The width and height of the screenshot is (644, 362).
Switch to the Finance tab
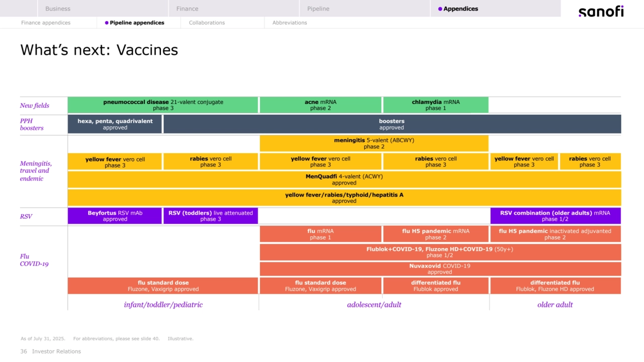click(234, 9)
